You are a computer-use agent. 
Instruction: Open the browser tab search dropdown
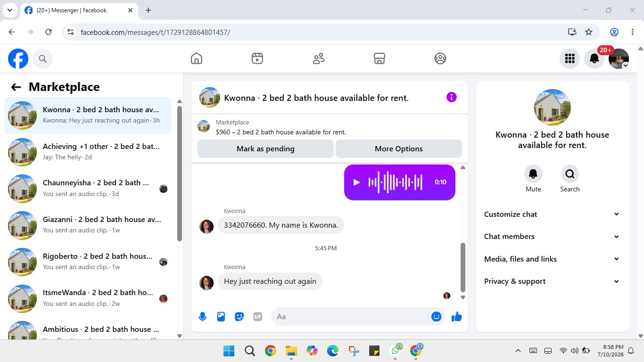tap(9, 10)
